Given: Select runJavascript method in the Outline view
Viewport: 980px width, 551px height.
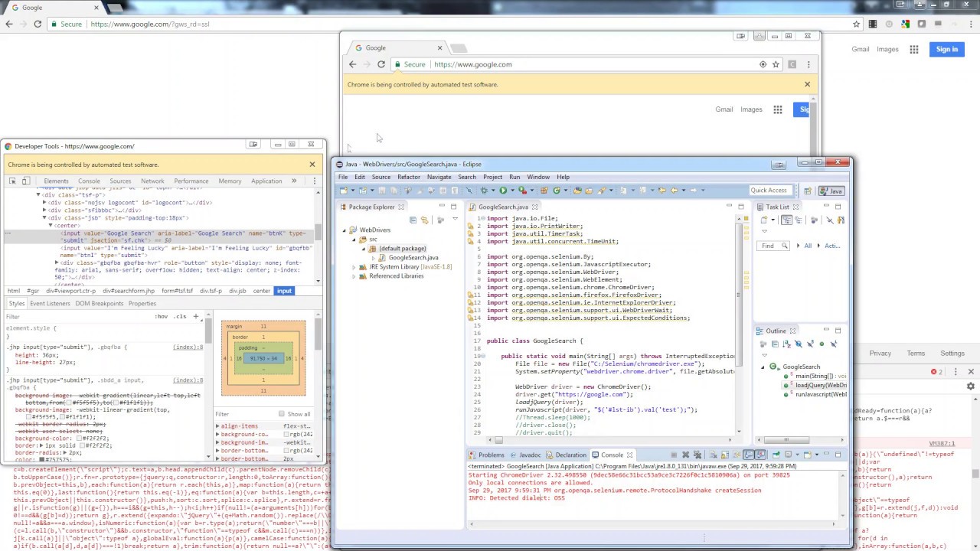Looking at the screenshot, I should (821, 394).
